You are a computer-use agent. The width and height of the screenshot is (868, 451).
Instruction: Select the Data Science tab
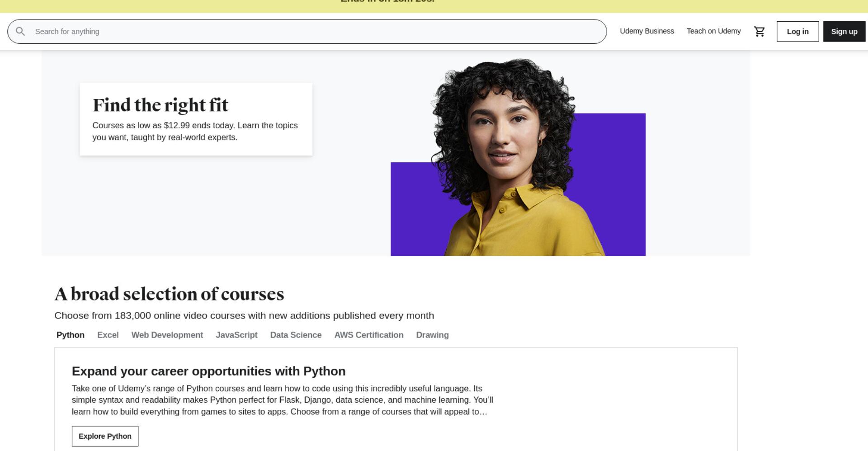[x=296, y=335]
